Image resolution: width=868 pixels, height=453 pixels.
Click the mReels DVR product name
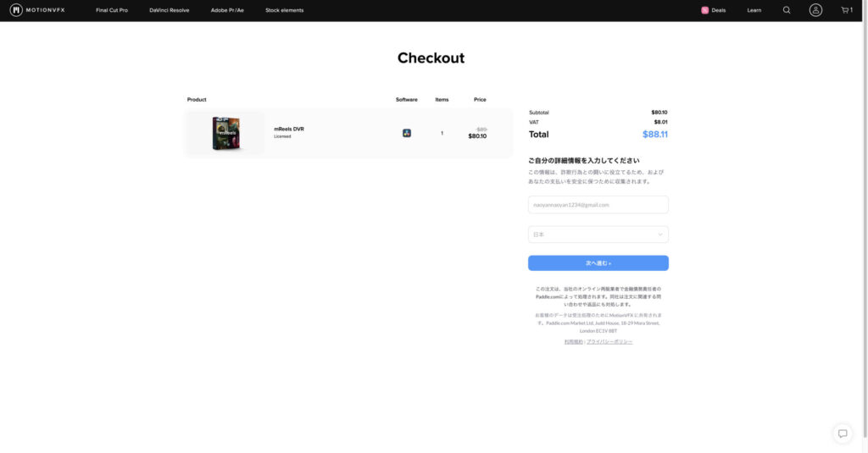[289, 129]
